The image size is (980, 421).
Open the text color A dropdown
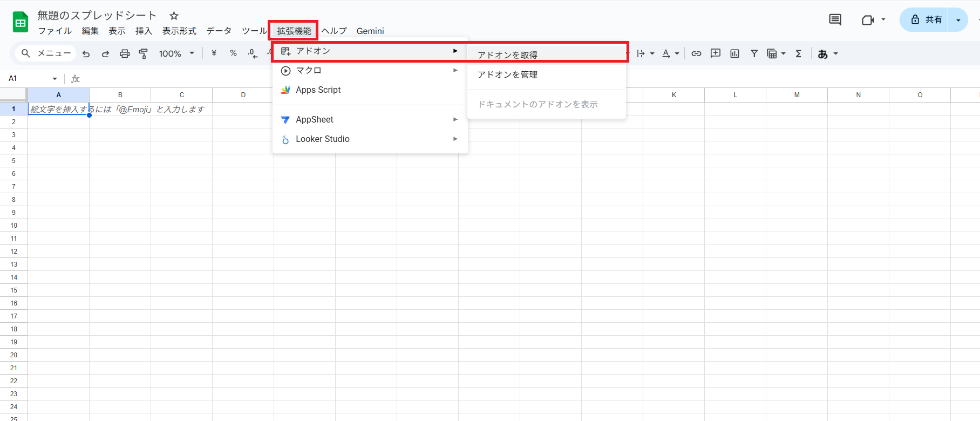coord(670,53)
